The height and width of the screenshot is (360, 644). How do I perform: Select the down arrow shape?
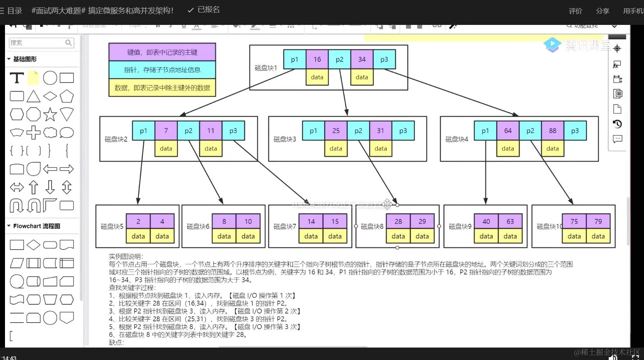(x=50, y=187)
